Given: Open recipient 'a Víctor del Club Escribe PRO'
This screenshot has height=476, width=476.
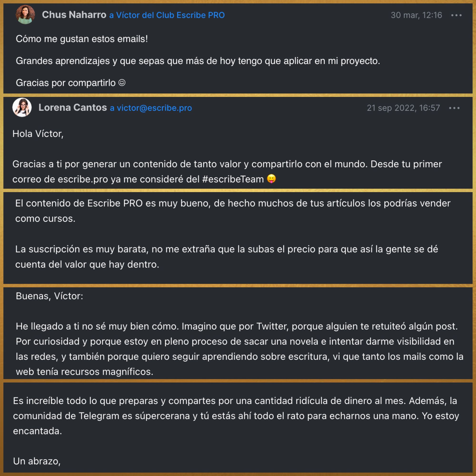Looking at the screenshot, I should pyautogui.click(x=167, y=15).
